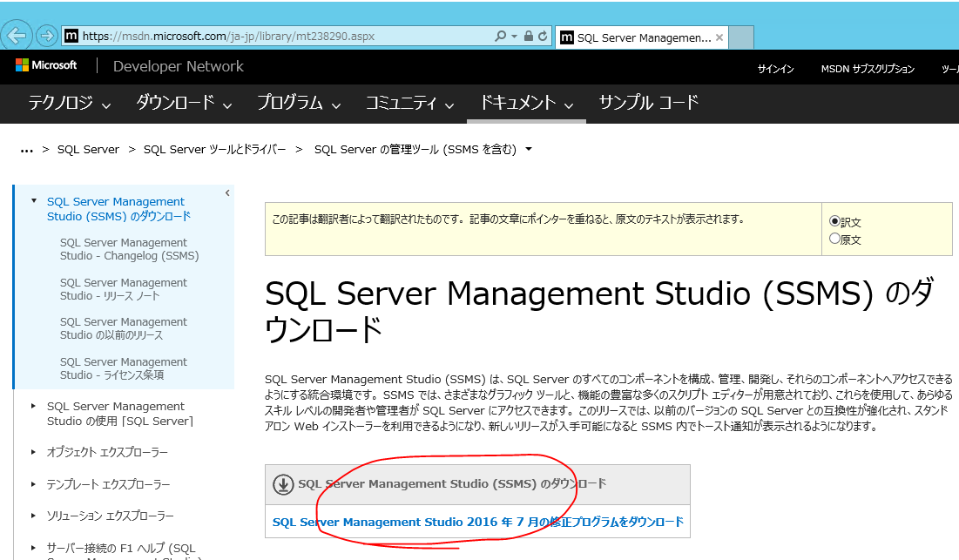959x560 pixels.
Task: Open a new browser tab
Action: (741, 37)
